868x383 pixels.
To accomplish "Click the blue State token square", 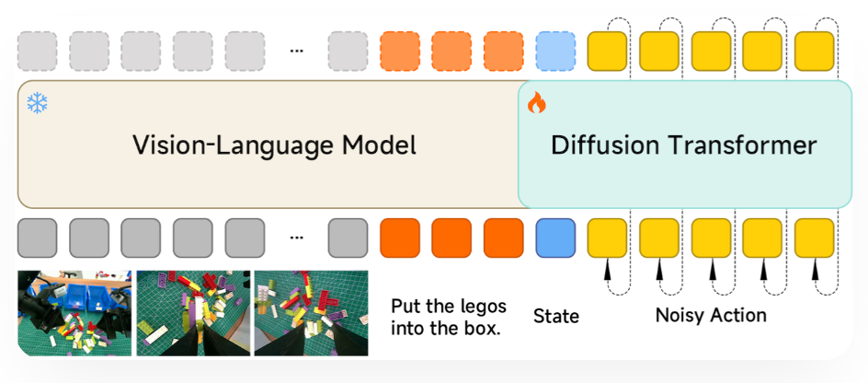I will pyautogui.click(x=555, y=238).
